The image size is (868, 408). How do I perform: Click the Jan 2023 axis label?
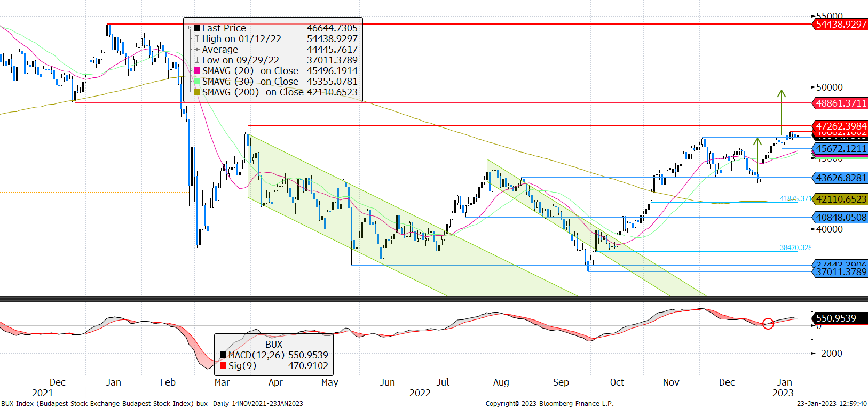(x=784, y=382)
